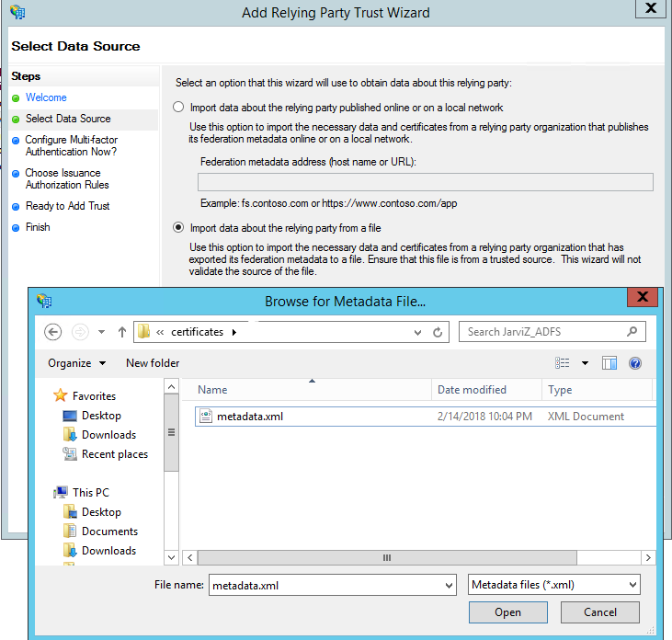Open the address bar history dropdown
Image resolution: width=672 pixels, height=640 pixels.
pyautogui.click(x=418, y=332)
